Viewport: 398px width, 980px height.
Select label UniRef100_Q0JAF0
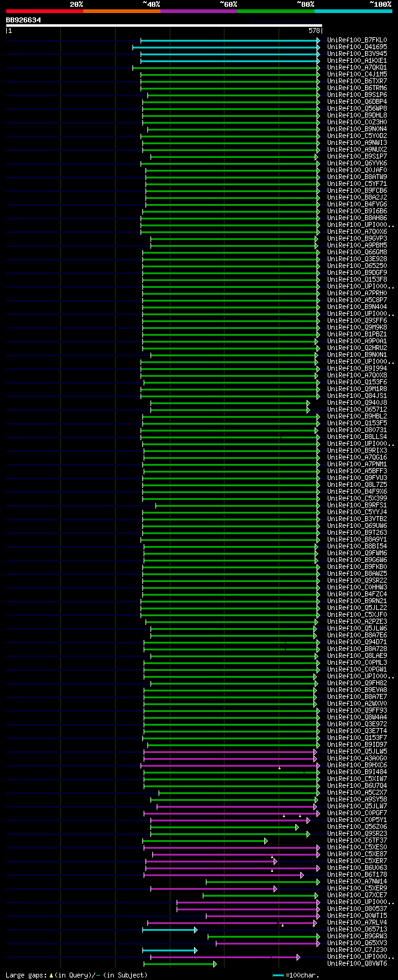click(357, 170)
